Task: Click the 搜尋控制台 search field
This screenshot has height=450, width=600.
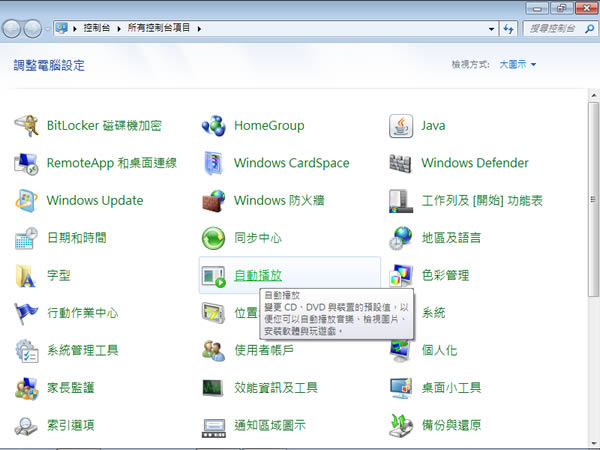Action: [559, 29]
